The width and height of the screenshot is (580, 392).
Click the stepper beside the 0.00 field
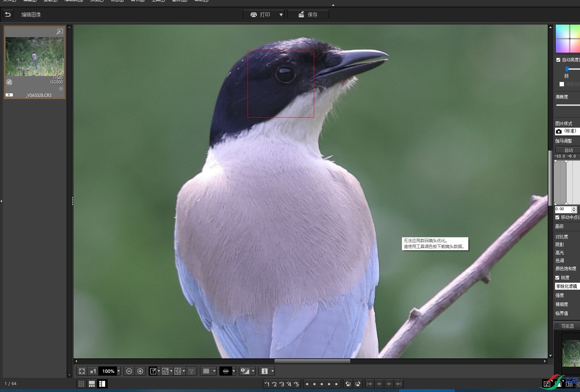click(x=574, y=209)
